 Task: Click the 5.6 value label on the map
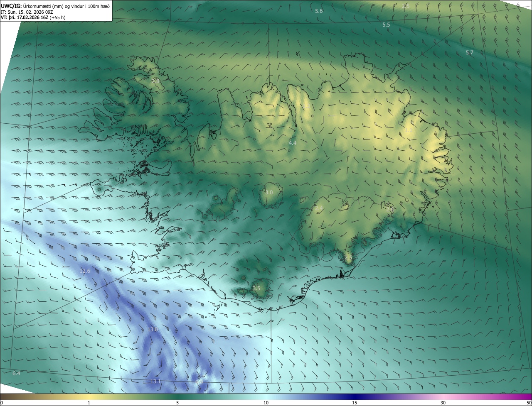click(x=319, y=11)
